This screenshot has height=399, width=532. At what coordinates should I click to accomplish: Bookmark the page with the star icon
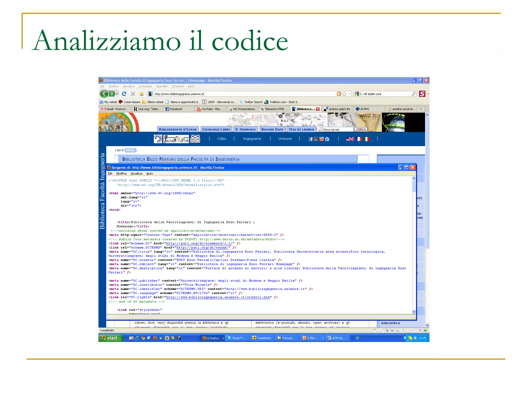[344, 94]
